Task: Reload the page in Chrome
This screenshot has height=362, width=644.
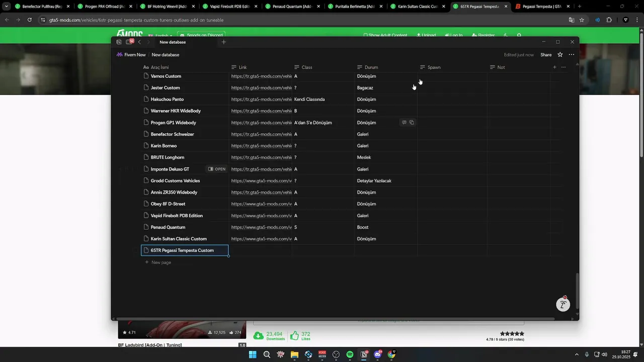Action: click(x=30, y=20)
